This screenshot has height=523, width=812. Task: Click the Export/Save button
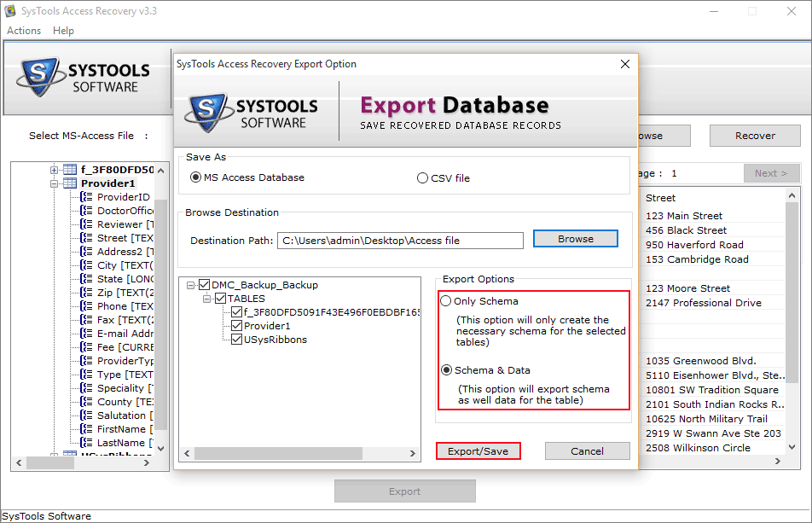point(478,451)
